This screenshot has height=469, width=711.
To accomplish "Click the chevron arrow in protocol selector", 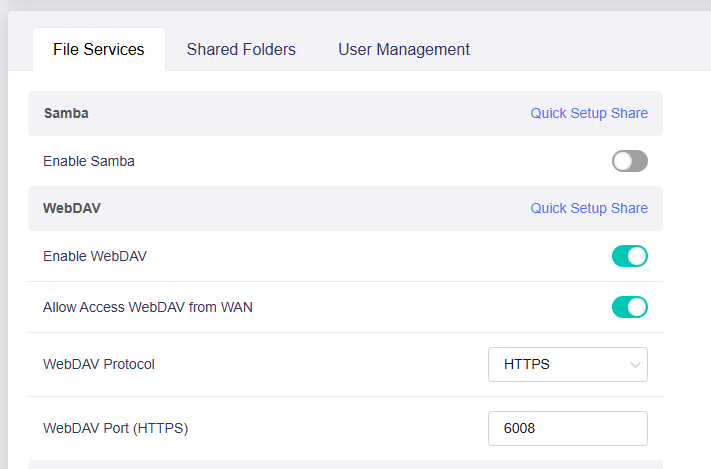I will [x=635, y=365].
